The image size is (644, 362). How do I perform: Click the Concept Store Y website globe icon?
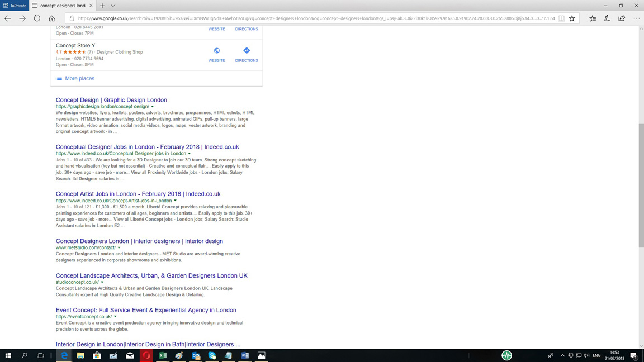click(217, 51)
